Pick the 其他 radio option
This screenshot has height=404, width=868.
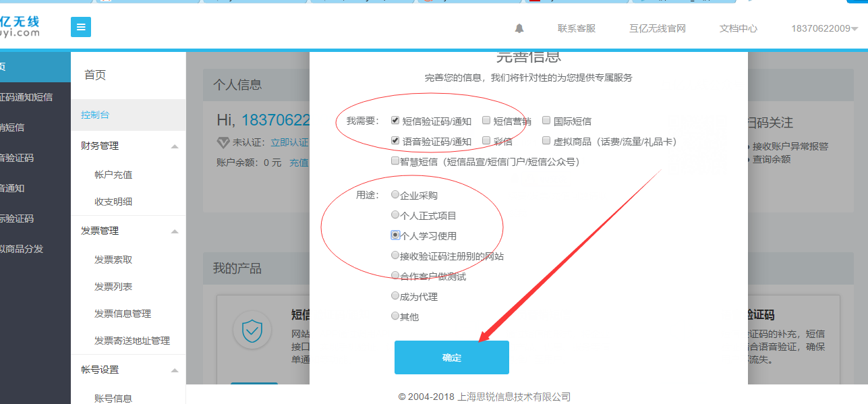[x=395, y=316]
